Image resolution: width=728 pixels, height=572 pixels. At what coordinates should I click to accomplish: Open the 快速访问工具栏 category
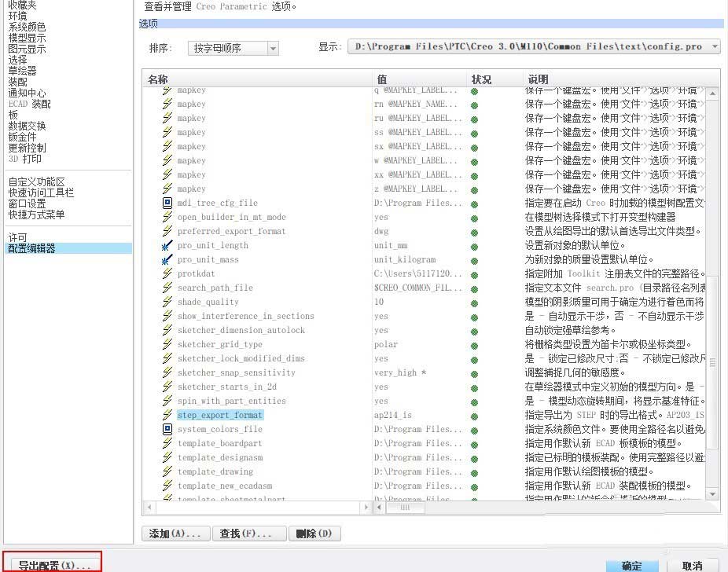click(x=41, y=192)
